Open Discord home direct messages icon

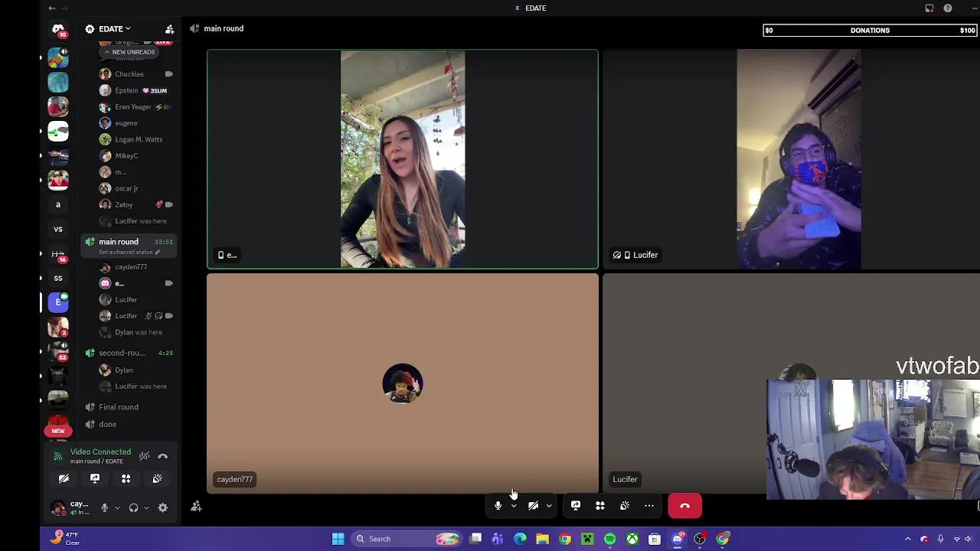point(58,30)
